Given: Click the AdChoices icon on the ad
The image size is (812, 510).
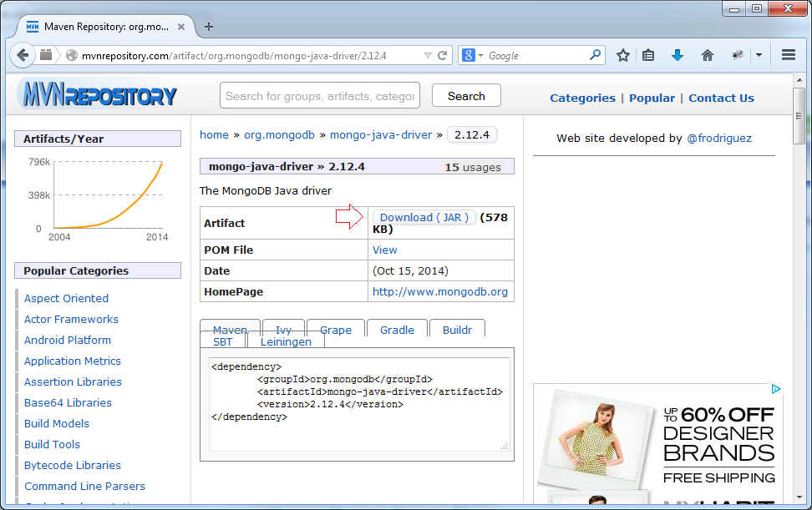Looking at the screenshot, I should (x=776, y=389).
